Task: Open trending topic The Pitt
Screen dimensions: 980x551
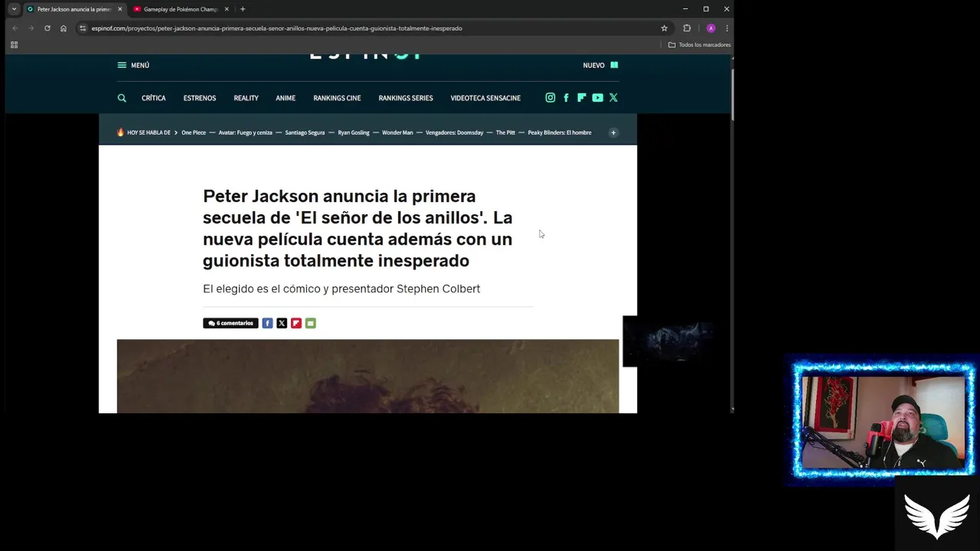Action: 505,132
